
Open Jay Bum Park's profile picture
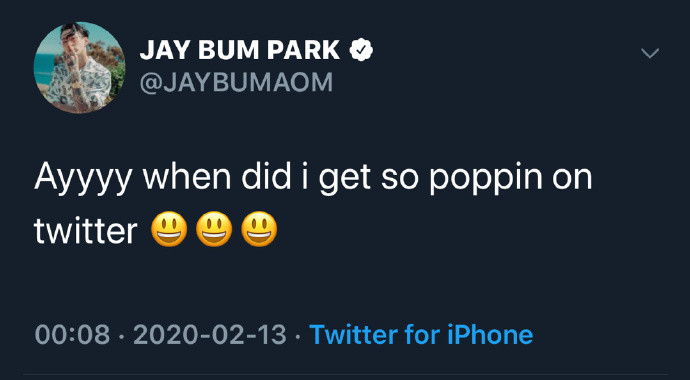[x=79, y=67]
